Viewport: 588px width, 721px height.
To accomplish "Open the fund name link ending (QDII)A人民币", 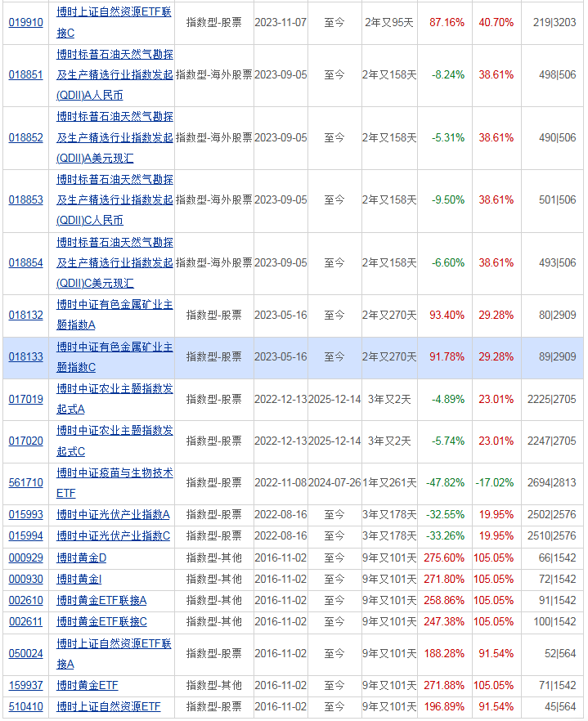I will (114, 75).
